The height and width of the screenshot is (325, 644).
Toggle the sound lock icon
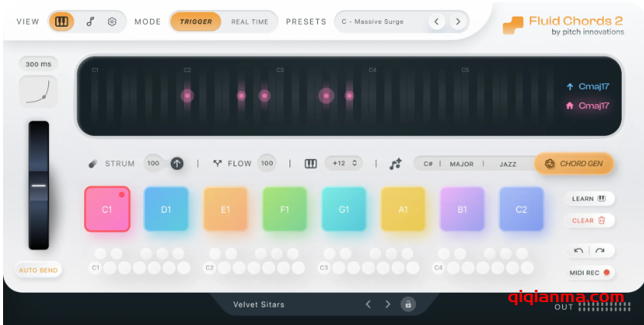pos(408,304)
